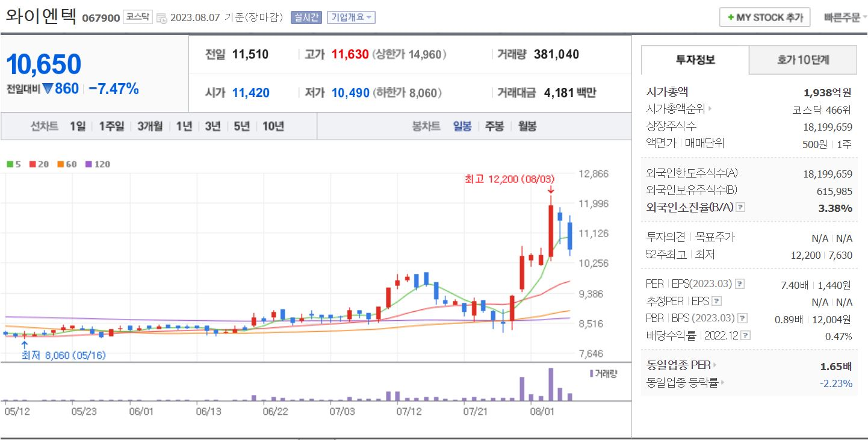Image resolution: width=868 pixels, height=440 pixels.
Task: Click the 동일업종 등락률 value -2.23%
Action: point(836,383)
